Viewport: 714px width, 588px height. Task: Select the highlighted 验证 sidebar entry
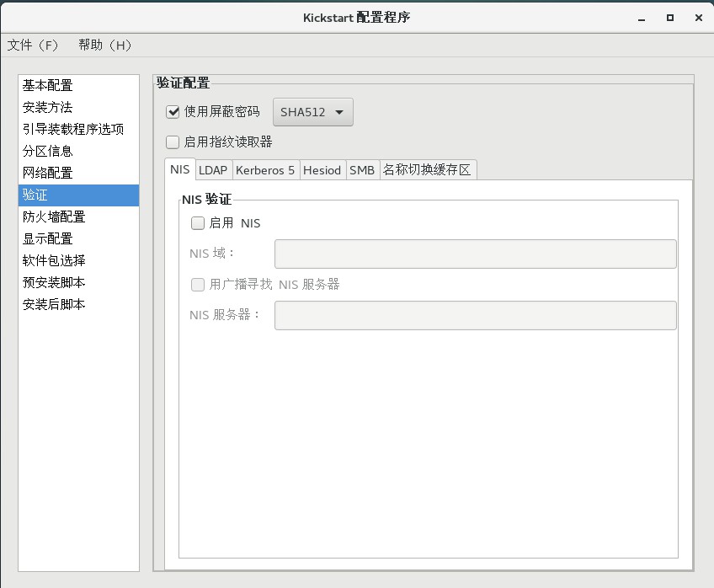tap(78, 195)
